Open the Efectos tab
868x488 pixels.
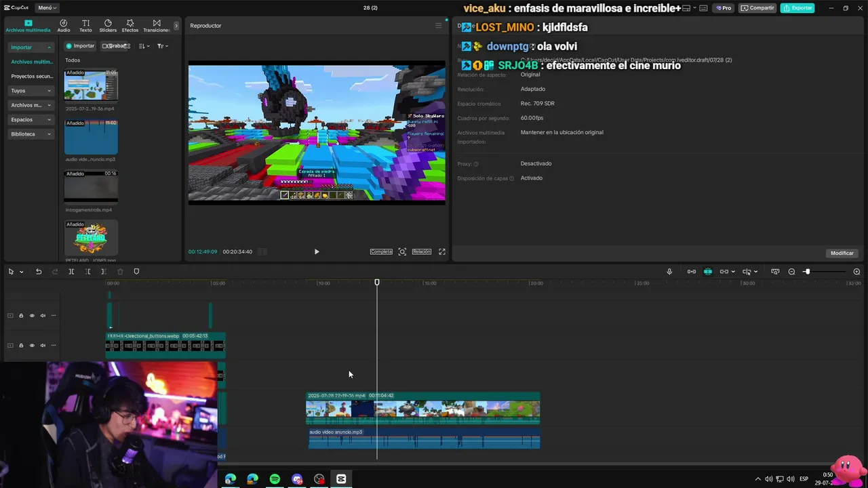pyautogui.click(x=130, y=26)
